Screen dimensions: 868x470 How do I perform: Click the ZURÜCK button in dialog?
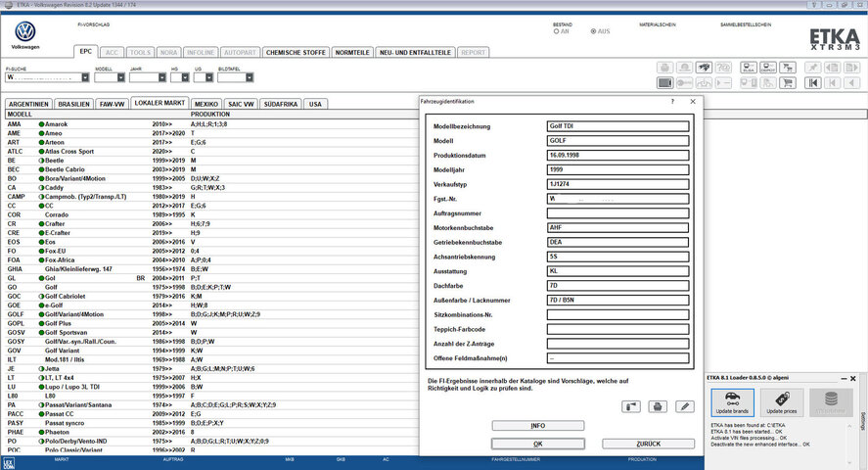tap(648, 444)
